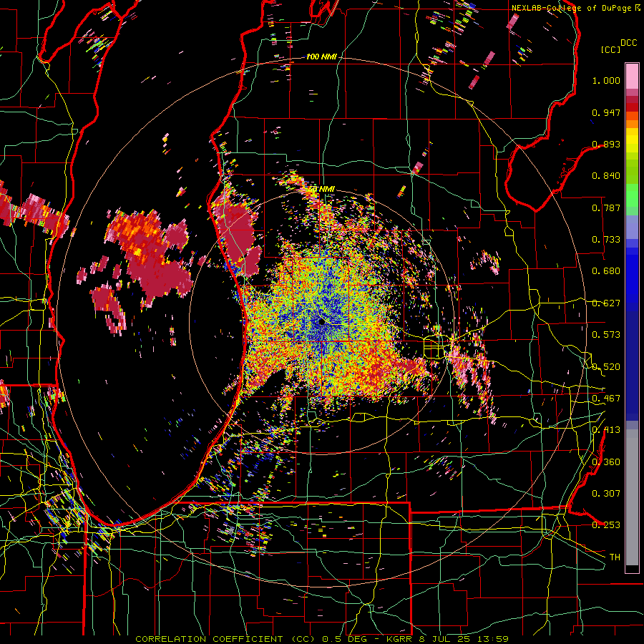Click the [CC] label above the color bar
Viewport: 644px width, 644px height.
[x=610, y=49]
